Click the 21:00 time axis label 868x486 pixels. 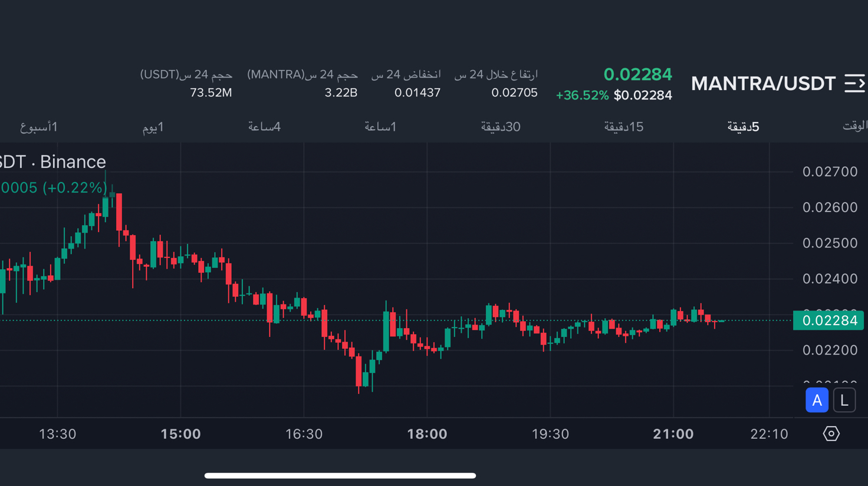tap(673, 434)
